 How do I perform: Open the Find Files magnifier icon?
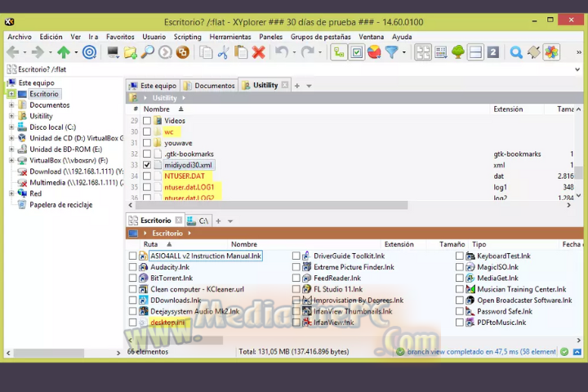[x=147, y=52]
